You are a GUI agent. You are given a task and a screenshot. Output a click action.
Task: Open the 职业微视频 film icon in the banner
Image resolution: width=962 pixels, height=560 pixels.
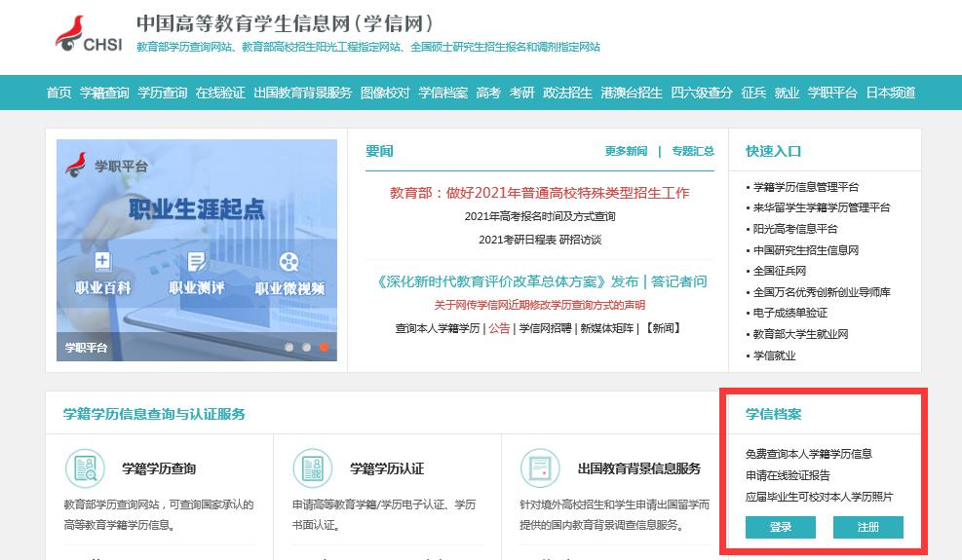[x=289, y=262]
